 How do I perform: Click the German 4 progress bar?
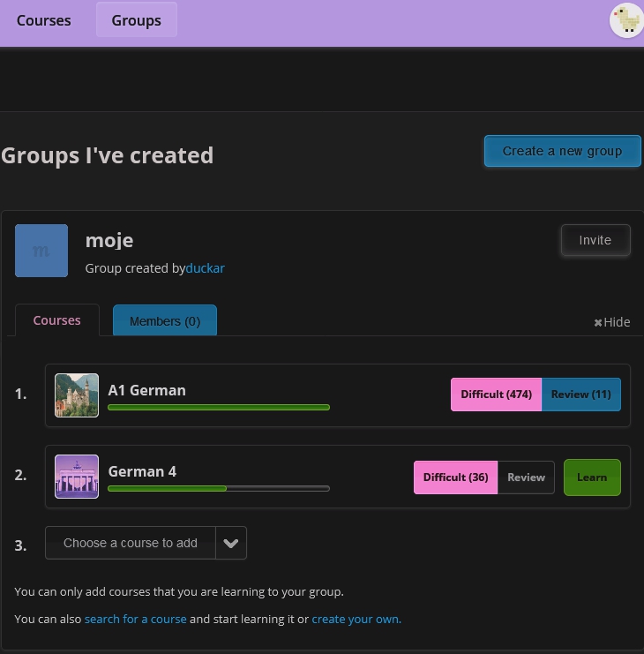(218, 488)
